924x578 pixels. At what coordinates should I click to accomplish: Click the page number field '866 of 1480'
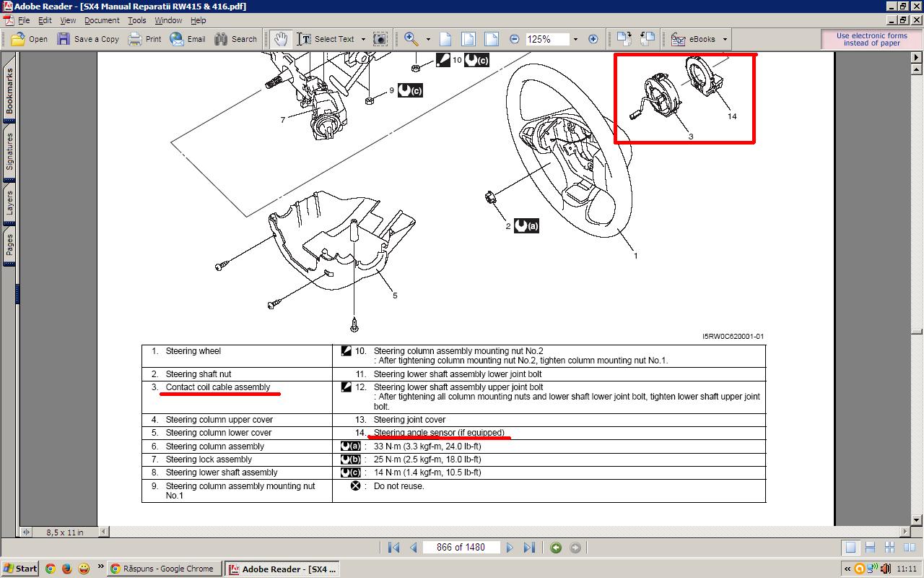(x=461, y=548)
